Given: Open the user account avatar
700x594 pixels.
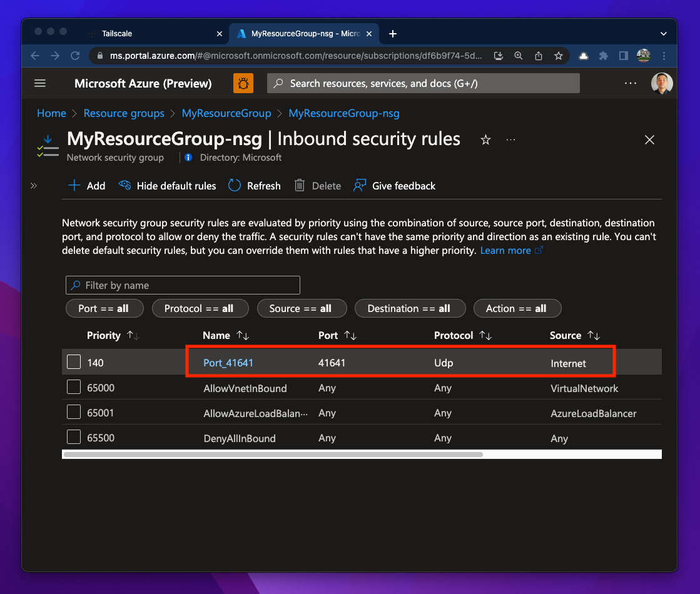Looking at the screenshot, I should click(662, 83).
